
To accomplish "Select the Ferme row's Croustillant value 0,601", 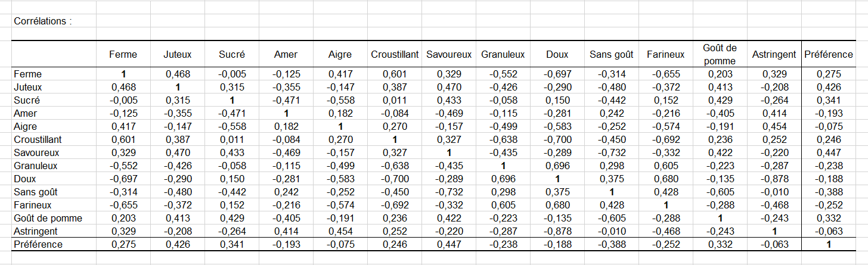I will (x=395, y=74).
